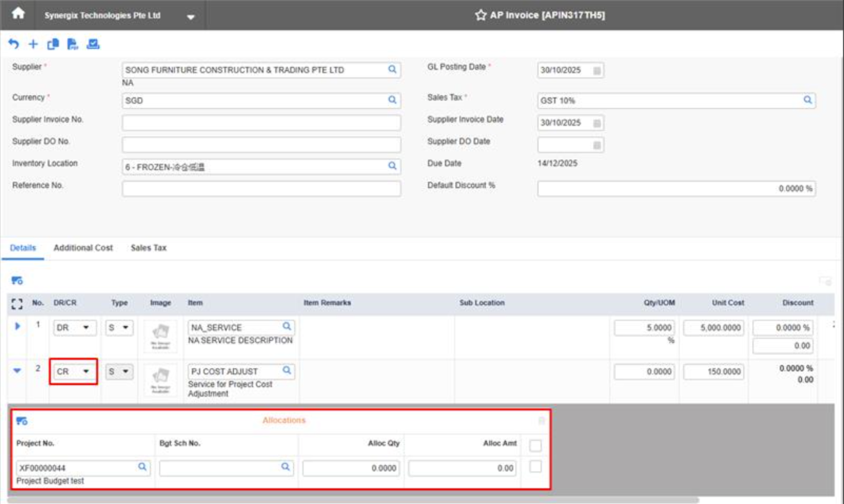The image size is (844, 504).
Task: Click the PDF export toolbar icon
Action: tap(73, 44)
